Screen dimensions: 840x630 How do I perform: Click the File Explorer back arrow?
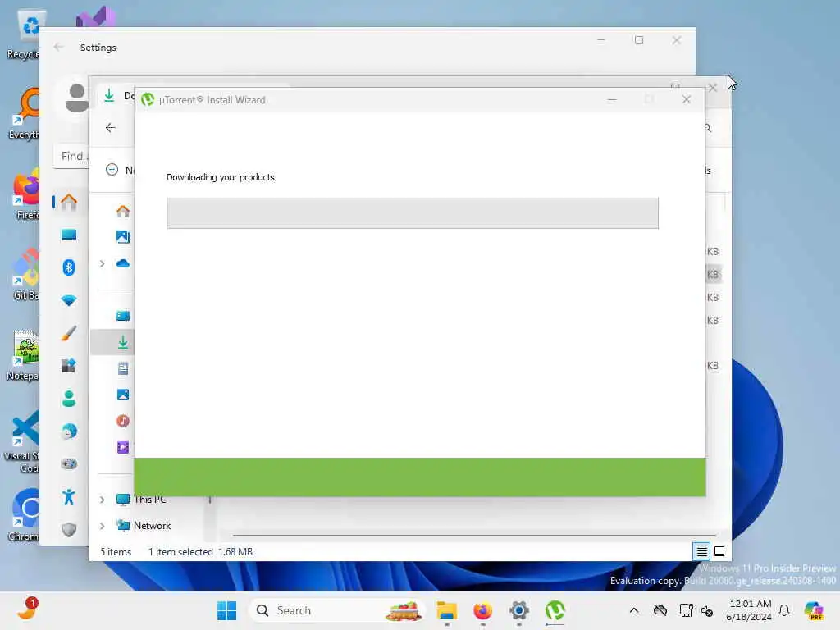coord(111,127)
